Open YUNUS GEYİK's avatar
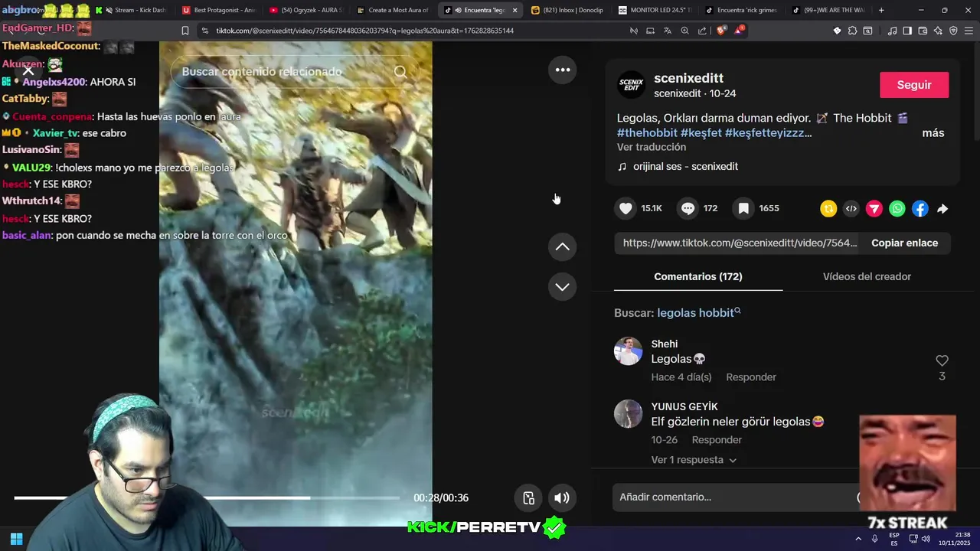This screenshot has width=980, height=551. point(628,414)
